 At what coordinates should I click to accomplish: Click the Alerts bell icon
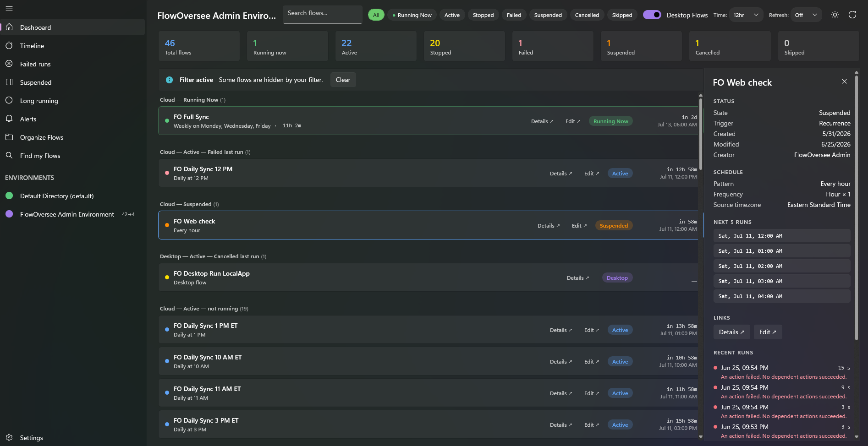pyautogui.click(x=9, y=119)
